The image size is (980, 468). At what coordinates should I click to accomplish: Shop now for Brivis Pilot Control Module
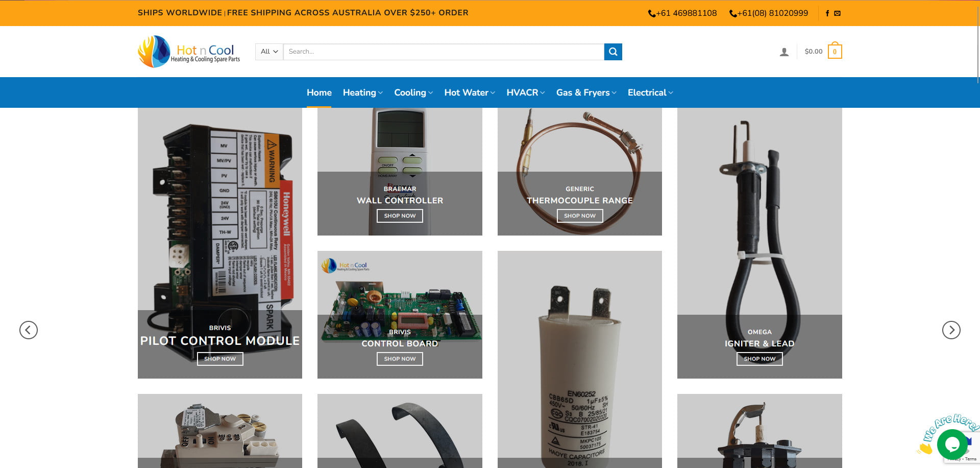click(x=220, y=359)
